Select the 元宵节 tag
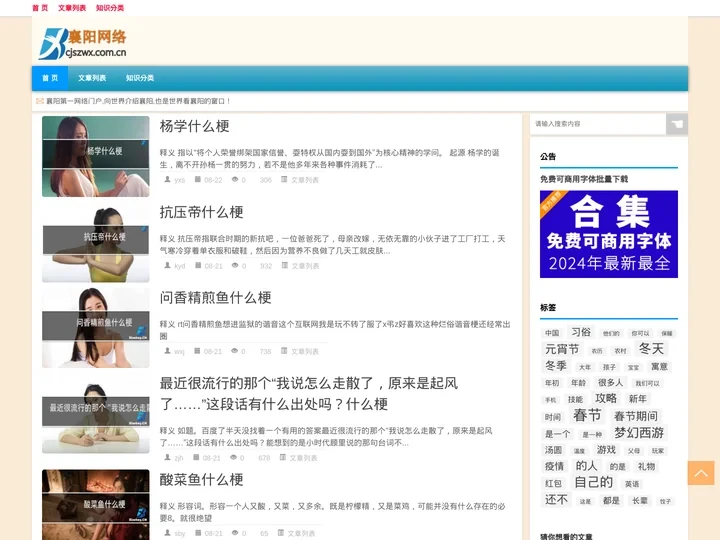The height and width of the screenshot is (540, 720). (x=562, y=349)
